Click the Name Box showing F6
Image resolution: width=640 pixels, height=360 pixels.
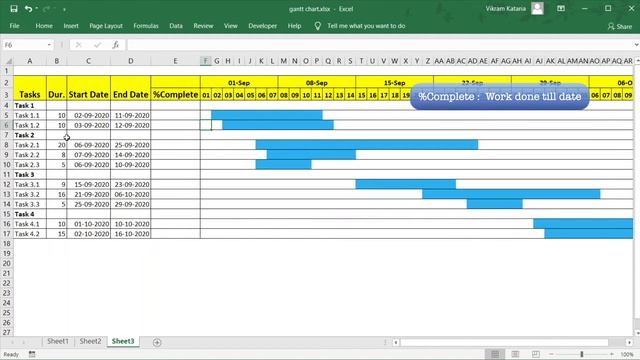coord(24,45)
